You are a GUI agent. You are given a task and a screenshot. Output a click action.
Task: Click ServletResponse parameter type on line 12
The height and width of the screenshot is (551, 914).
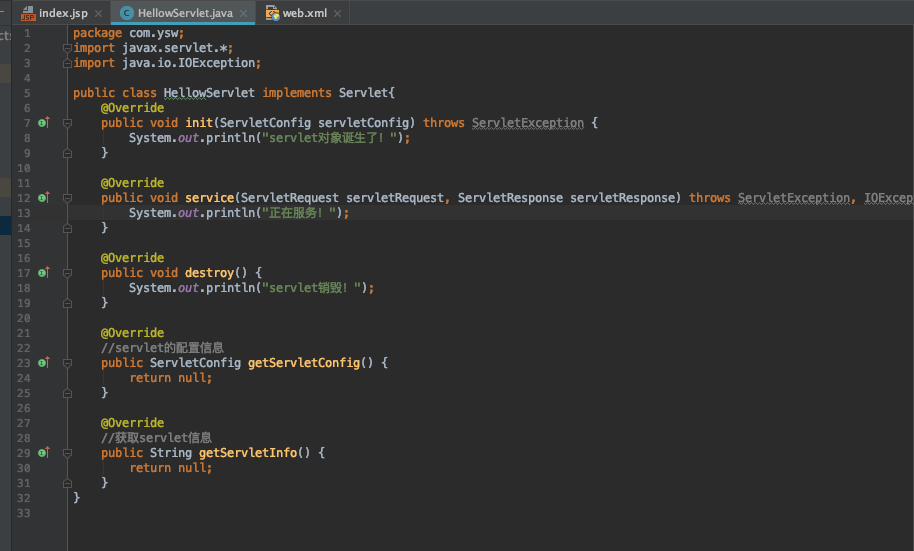[x=510, y=198]
